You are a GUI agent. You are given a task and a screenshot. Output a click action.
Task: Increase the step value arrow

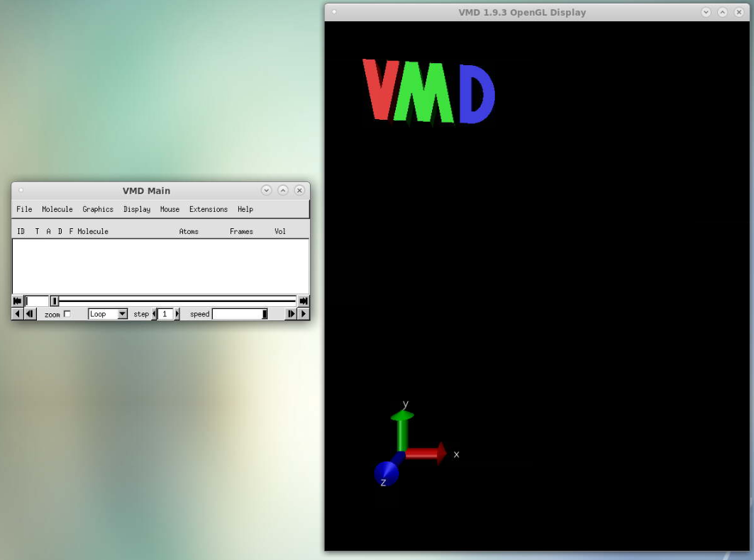(x=177, y=314)
